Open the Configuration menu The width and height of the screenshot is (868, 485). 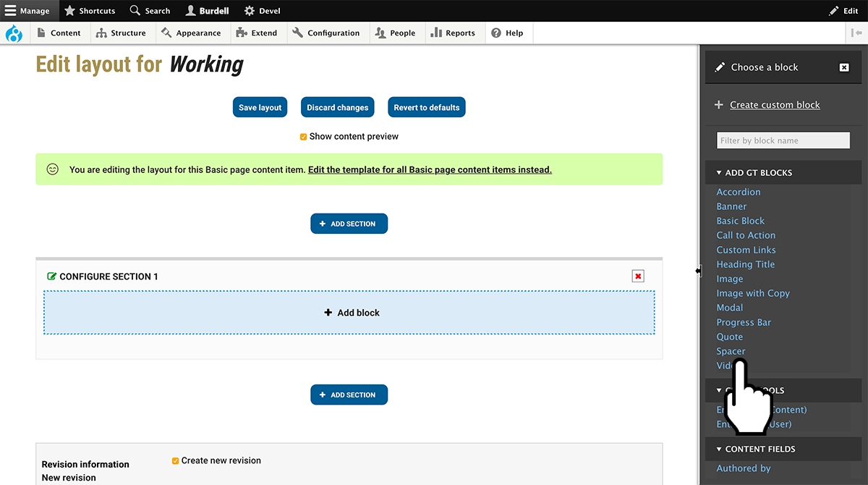click(x=325, y=33)
